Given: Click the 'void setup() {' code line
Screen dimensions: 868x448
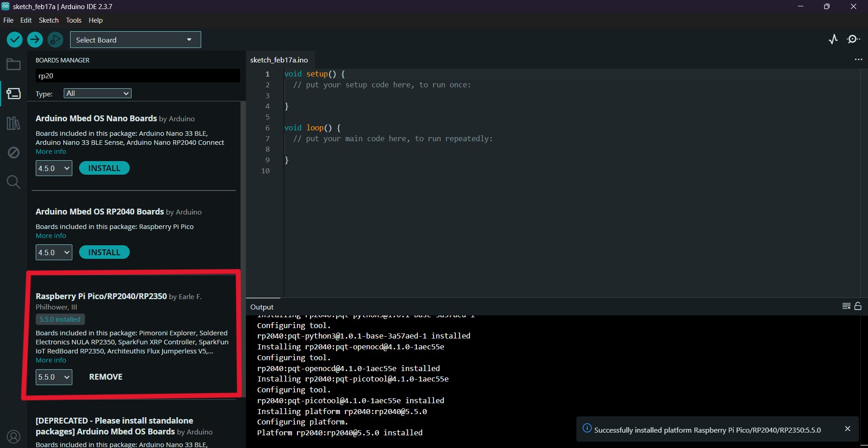Looking at the screenshot, I should pos(315,74).
